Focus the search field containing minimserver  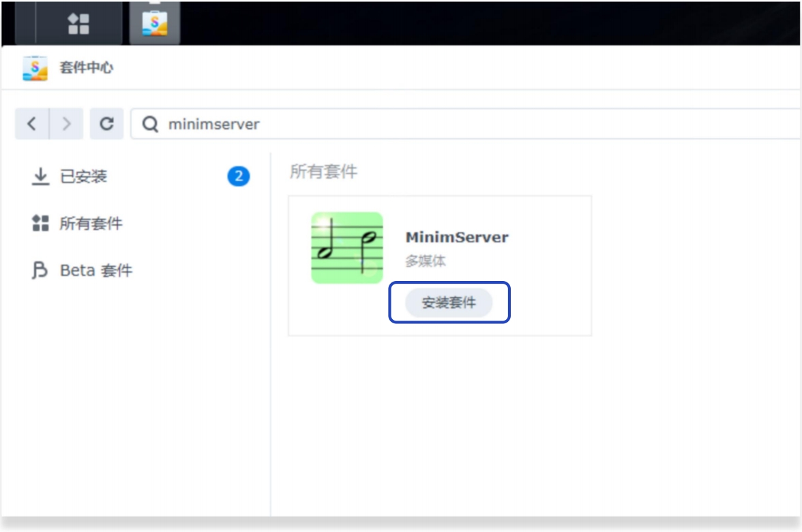pos(465,124)
